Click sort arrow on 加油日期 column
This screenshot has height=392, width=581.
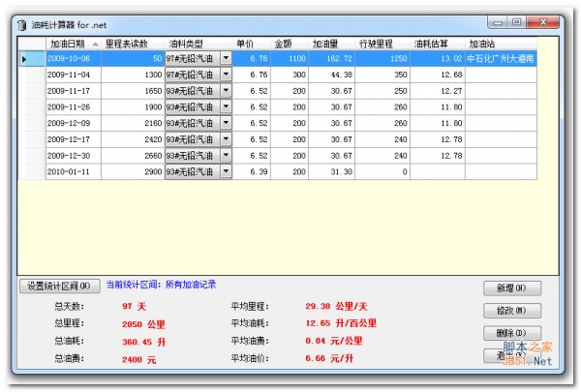click(x=93, y=44)
